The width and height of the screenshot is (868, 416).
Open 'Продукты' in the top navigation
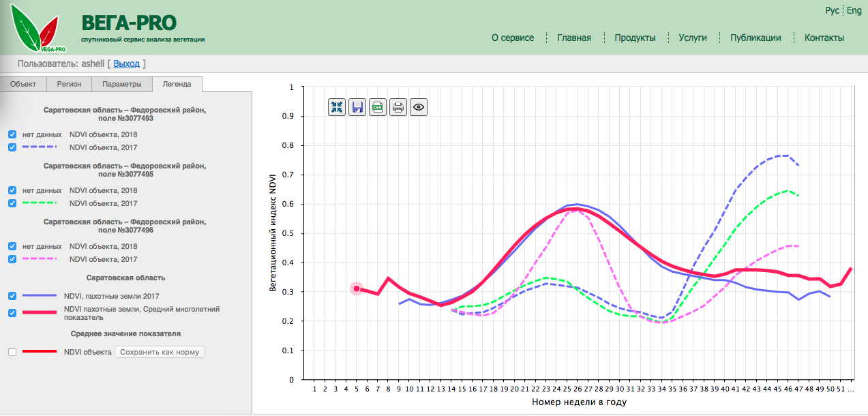635,38
